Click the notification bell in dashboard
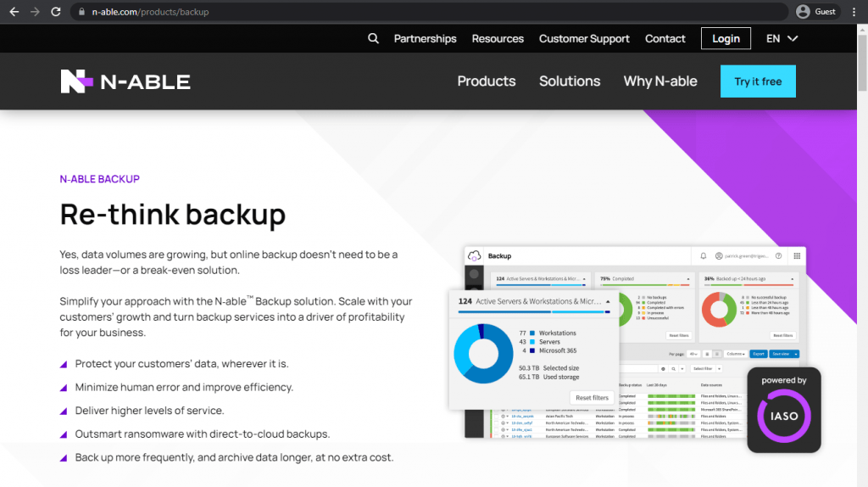 pyautogui.click(x=703, y=256)
